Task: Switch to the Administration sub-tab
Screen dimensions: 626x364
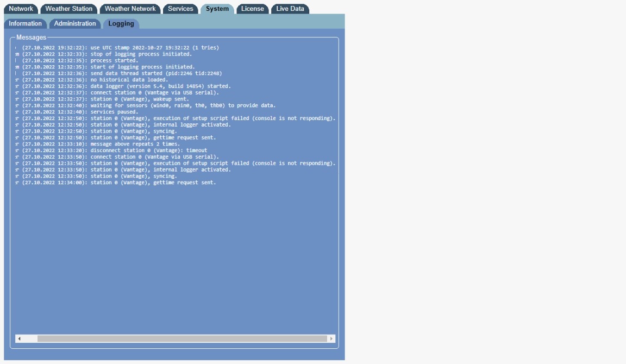Action: click(75, 23)
